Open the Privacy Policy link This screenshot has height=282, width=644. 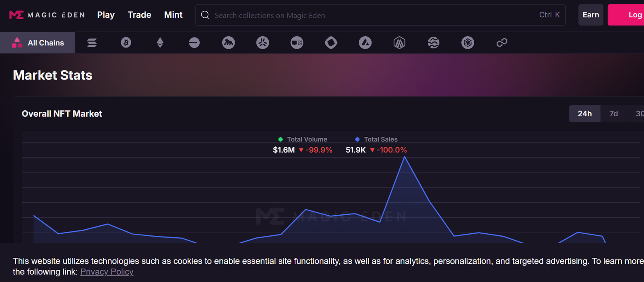tap(107, 272)
